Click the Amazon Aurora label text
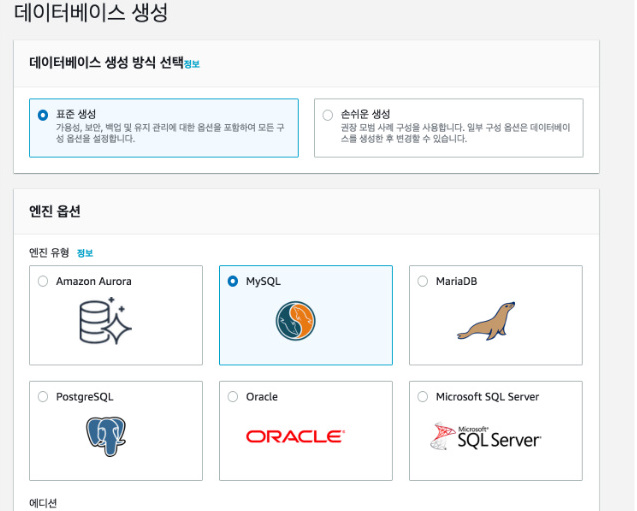 [x=94, y=281]
